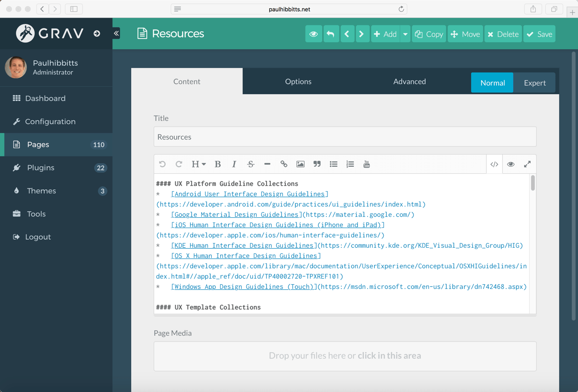The image size is (578, 392).
Task: Apply italic formatting in the editor
Action: tap(234, 164)
